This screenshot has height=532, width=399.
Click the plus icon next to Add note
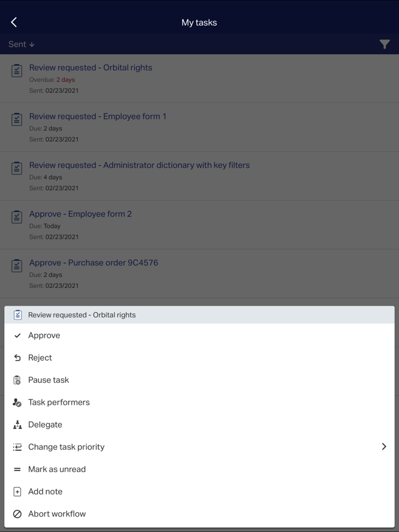(18, 492)
